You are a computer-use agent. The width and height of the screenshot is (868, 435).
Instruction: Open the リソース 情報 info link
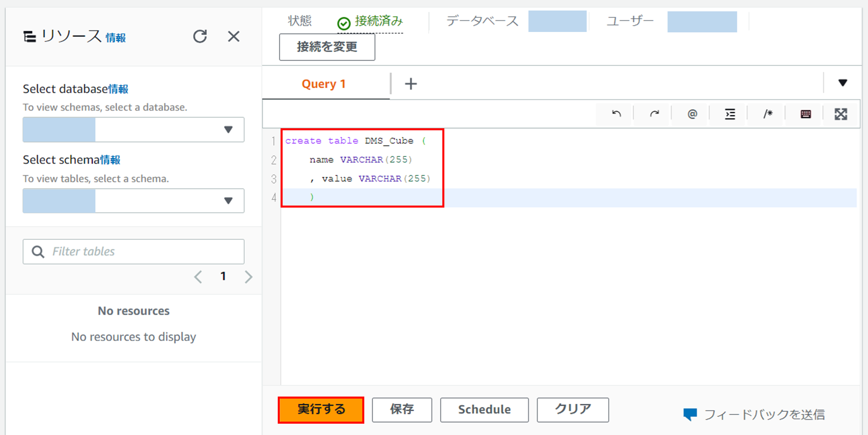116,38
